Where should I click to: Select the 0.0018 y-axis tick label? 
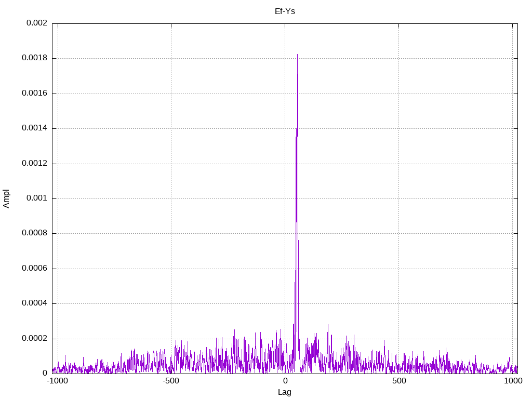coord(34,58)
